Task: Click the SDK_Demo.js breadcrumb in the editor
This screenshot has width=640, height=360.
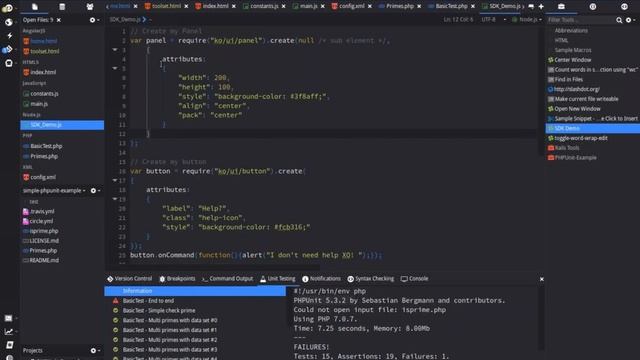Action: coord(125,20)
